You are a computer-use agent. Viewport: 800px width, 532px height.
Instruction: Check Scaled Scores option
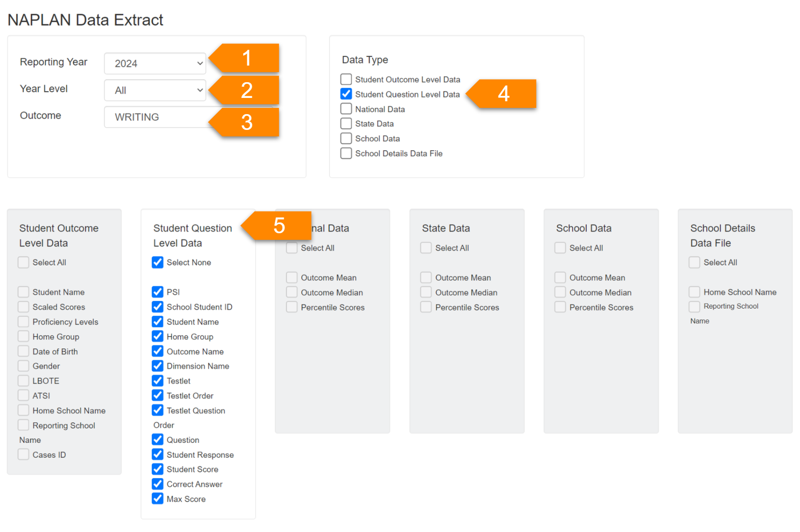coord(24,307)
